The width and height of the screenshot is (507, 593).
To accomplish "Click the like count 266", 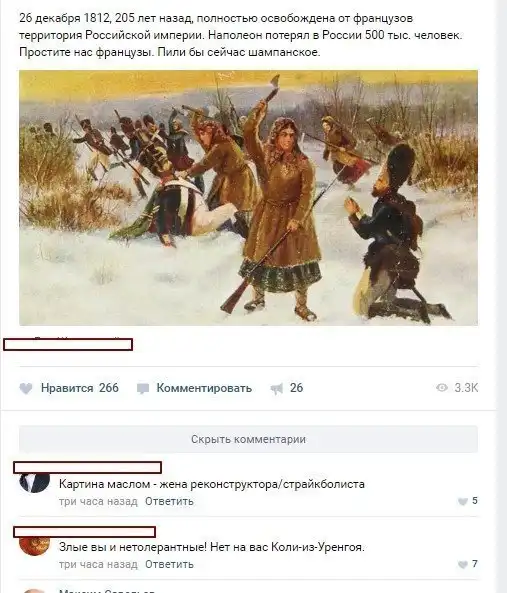I will point(109,388).
